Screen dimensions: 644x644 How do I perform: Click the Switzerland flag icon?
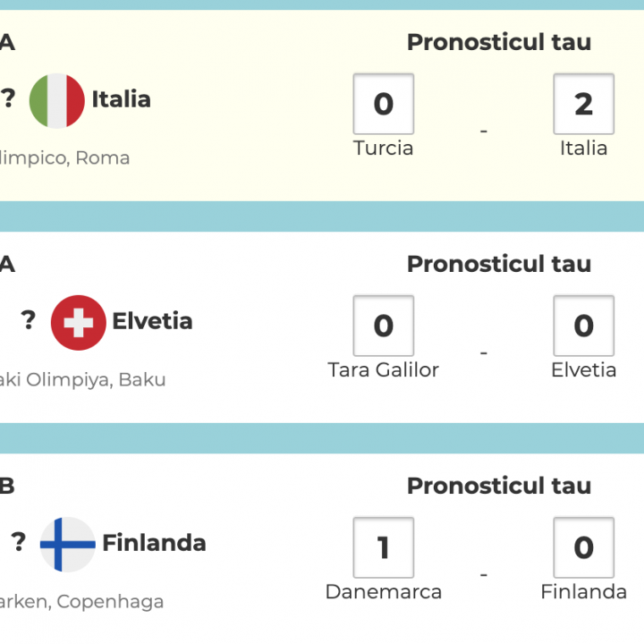pyautogui.click(x=79, y=322)
